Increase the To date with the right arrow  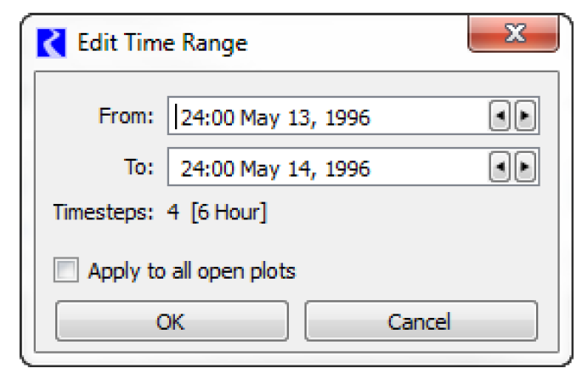[524, 167]
